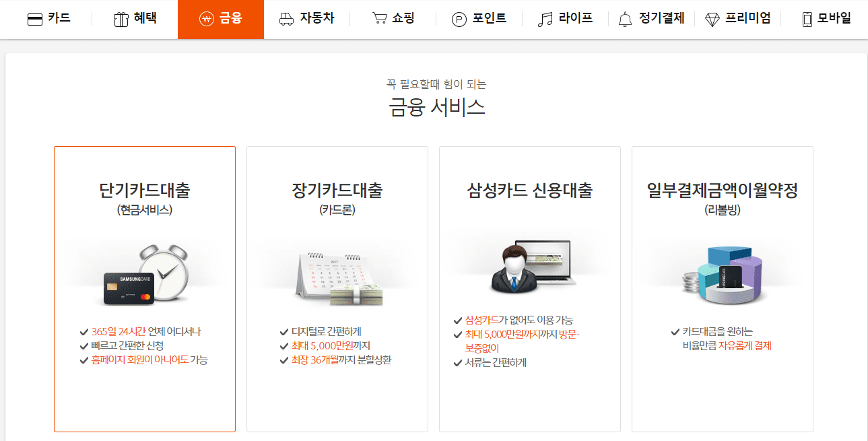Click the truck icon for 자동차
This screenshot has width=868, height=441.
(x=287, y=18)
